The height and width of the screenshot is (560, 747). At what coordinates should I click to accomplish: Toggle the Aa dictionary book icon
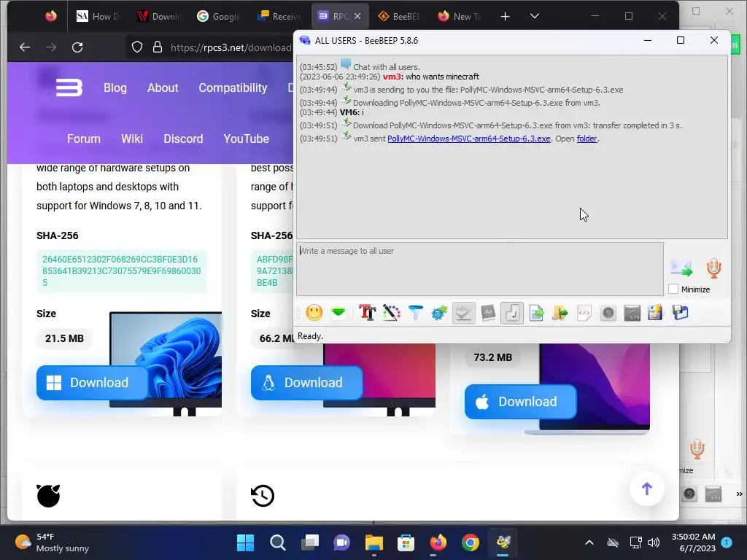click(488, 313)
